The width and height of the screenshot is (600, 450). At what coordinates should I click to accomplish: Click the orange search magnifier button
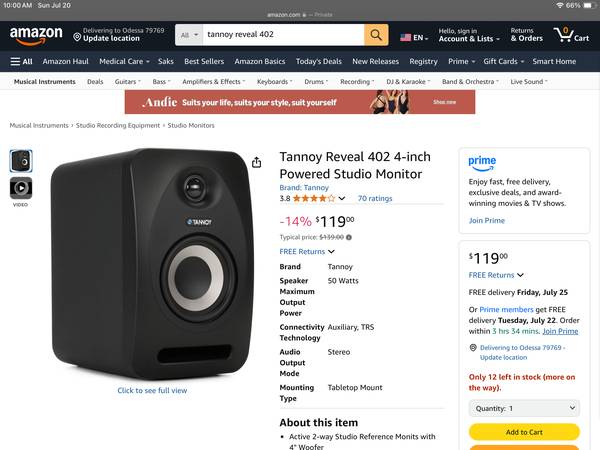point(376,35)
